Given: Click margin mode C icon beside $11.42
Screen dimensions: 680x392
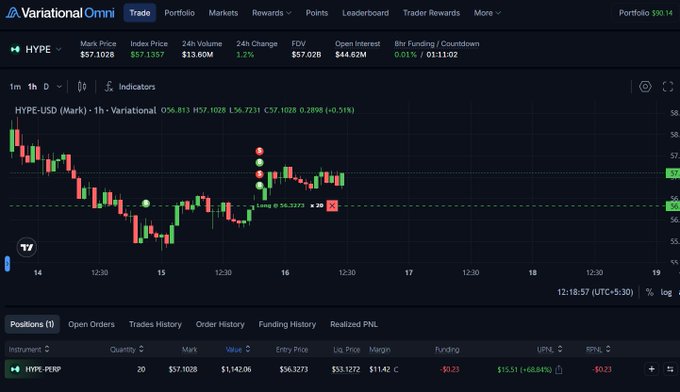Looking at the screenshot, I should 396,369.
